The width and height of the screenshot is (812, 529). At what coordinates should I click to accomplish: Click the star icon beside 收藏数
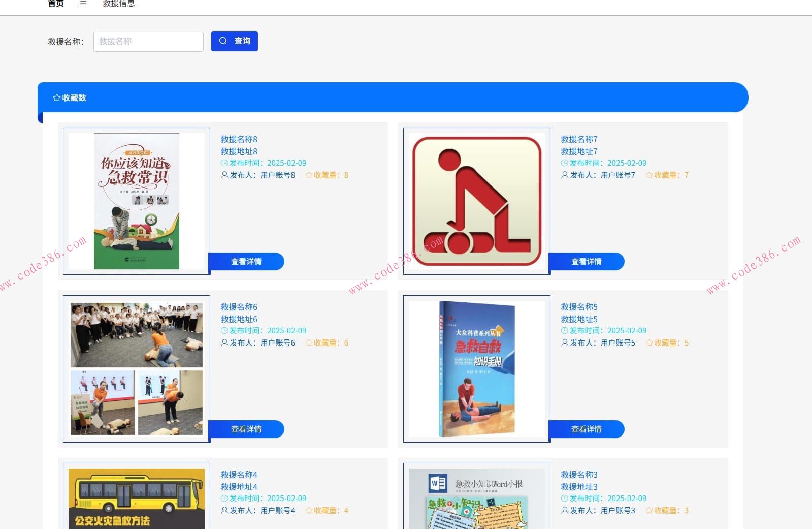click(x=57, y=98)
